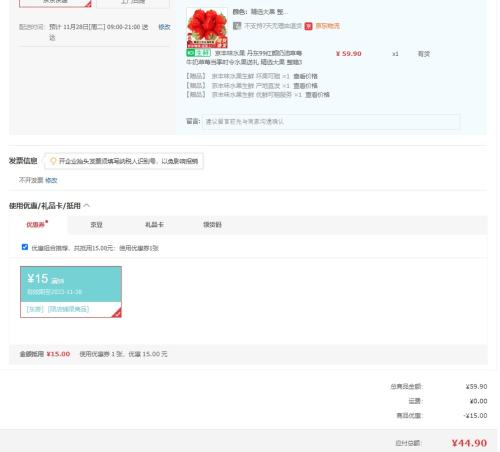Click the red JD logistics icon
The height and width of the screenshot is (452, 500).
[308, 26]
